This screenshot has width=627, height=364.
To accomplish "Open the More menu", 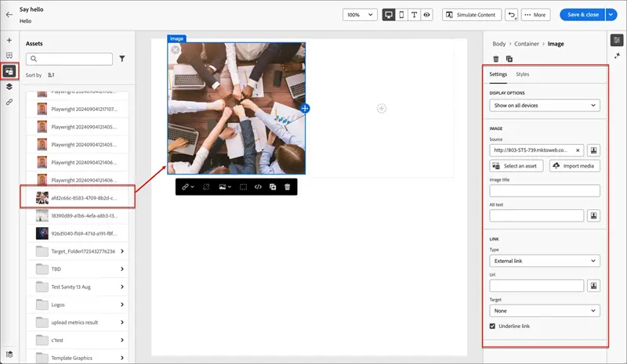I will 535,15.
